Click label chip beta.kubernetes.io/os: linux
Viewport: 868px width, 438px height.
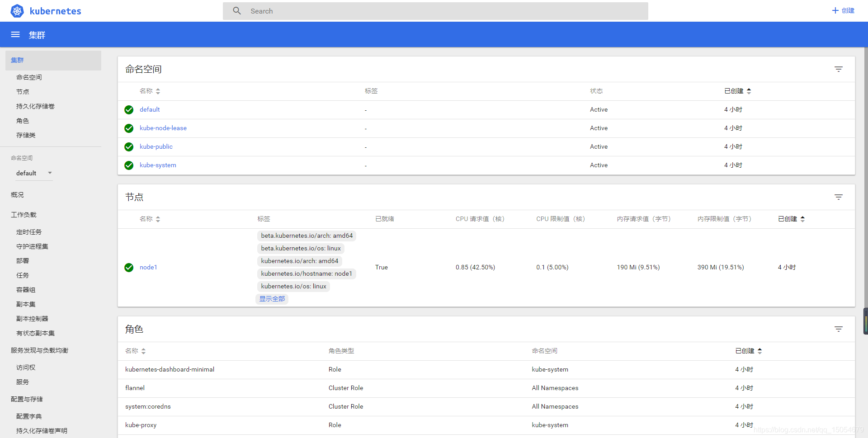(301, 248)
